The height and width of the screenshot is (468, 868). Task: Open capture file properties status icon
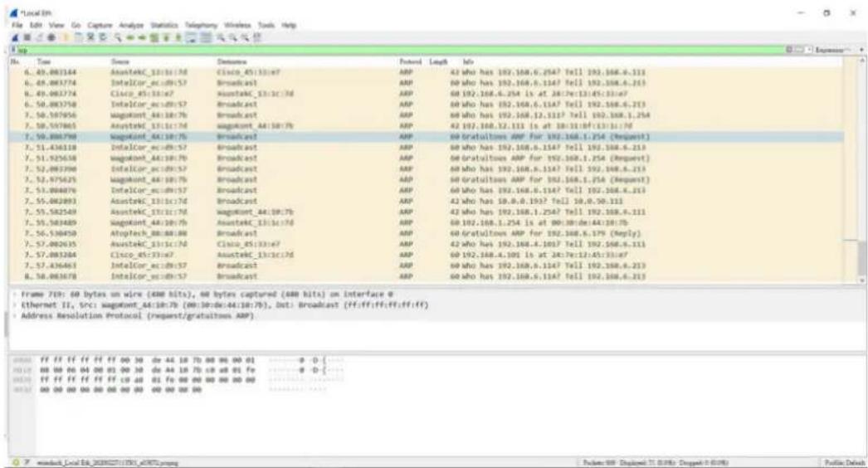coord(27,462)
